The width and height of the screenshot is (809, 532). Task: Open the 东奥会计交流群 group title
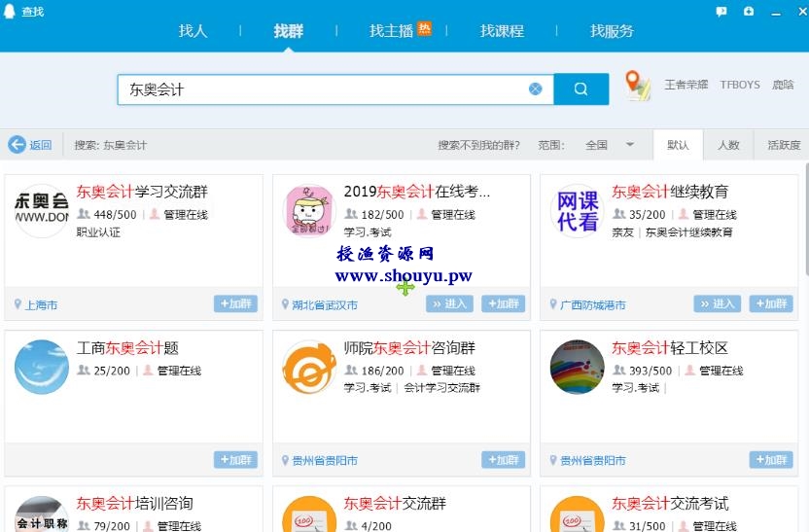click(395, 504)
